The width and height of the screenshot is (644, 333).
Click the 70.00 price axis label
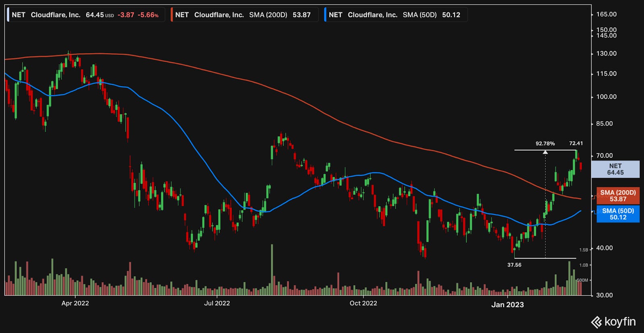tap(605, 155)
